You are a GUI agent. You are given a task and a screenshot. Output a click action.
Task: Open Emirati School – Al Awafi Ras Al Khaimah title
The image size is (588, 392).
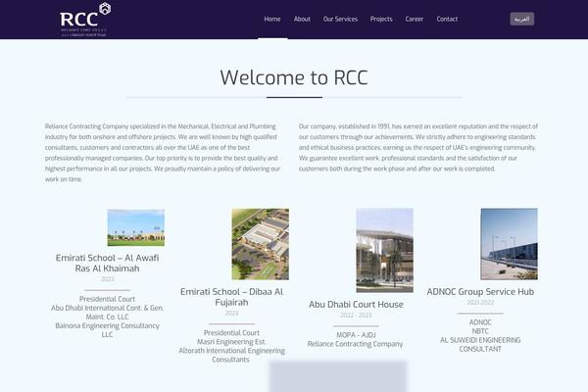point(107,263)
